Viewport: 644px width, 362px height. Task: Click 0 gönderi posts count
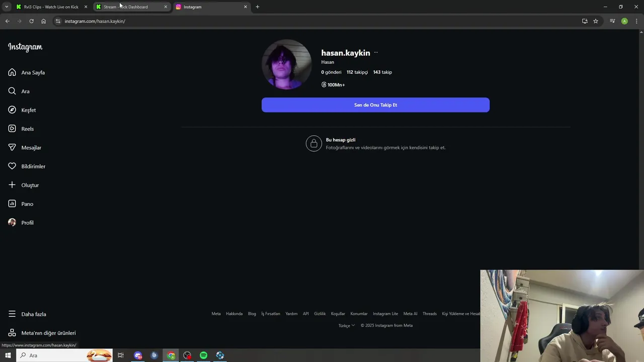pos(331,72)
